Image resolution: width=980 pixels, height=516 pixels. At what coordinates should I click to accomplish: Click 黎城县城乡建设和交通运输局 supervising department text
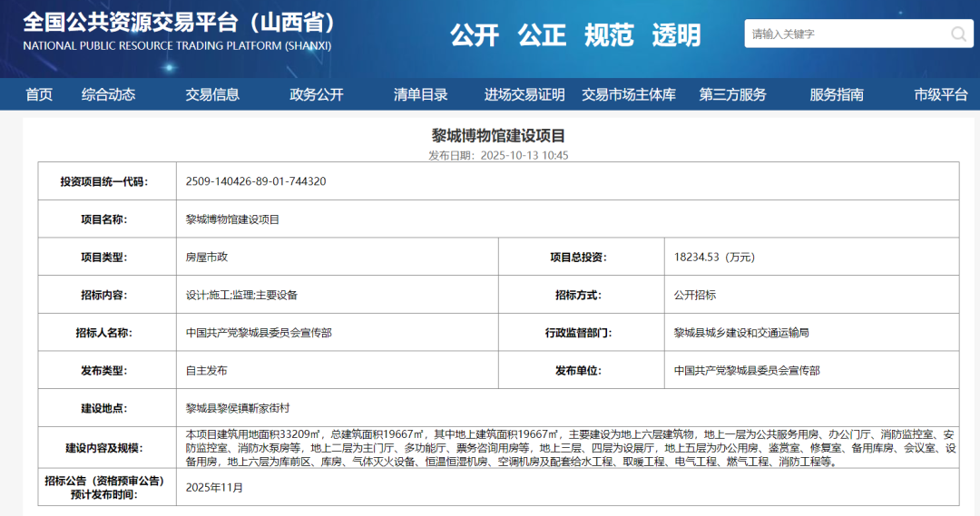[740, 333]
